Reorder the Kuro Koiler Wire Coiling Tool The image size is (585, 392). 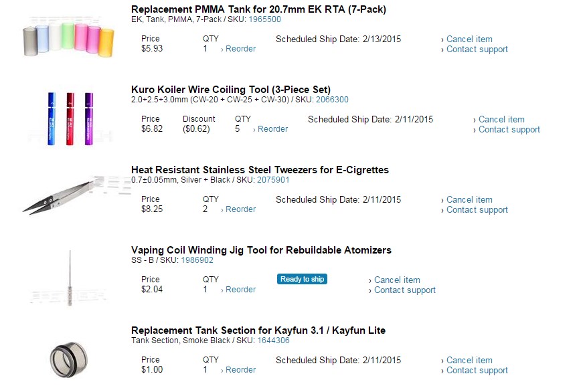pyautogui.click(x=272, y=129)
